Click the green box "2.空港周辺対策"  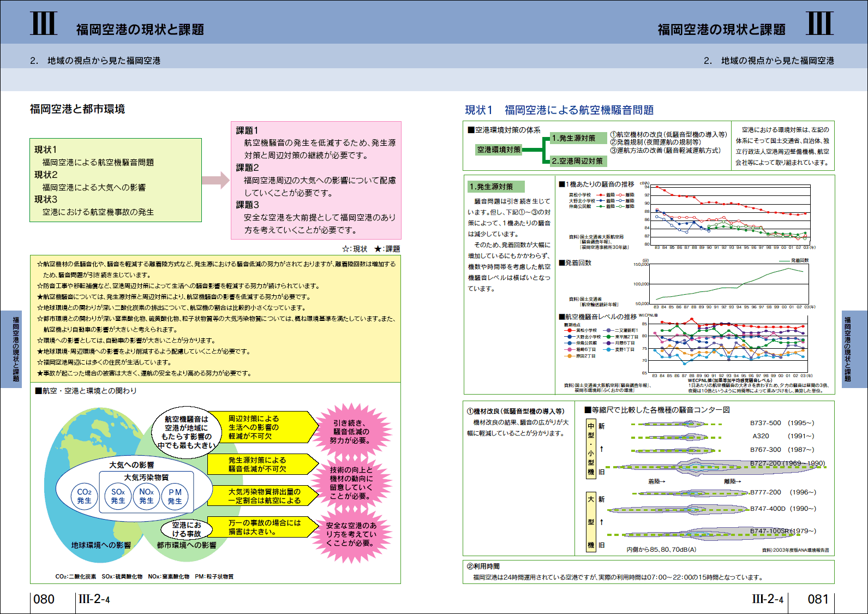coord(578,161)
